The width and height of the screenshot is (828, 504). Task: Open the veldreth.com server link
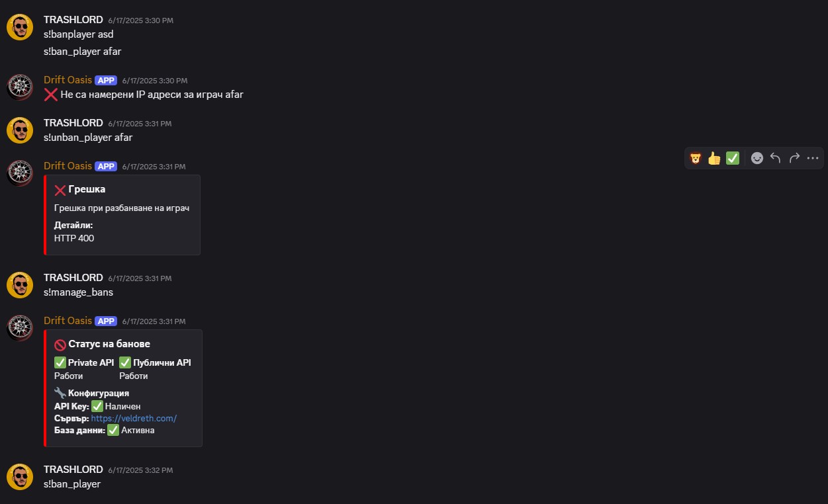134,419
